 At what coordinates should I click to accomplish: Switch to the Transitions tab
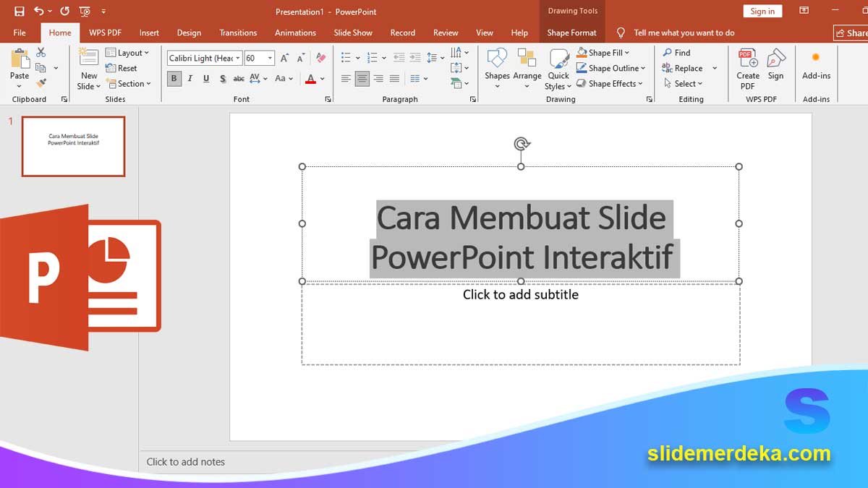click(x=238, y=33)
